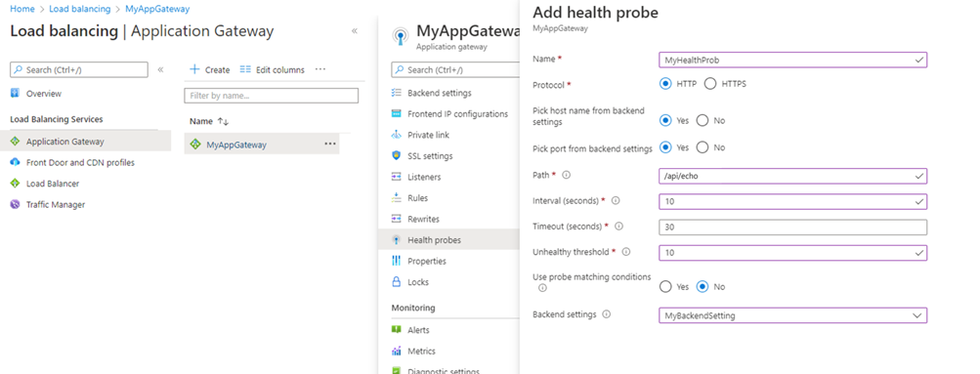Click the Unhealthy threshold input field

[792, 252]
